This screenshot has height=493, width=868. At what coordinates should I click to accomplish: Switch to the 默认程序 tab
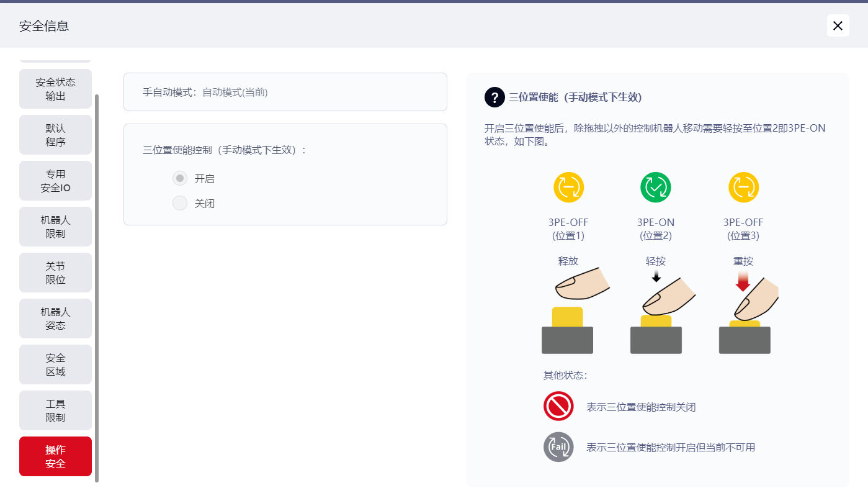(55, 135)
